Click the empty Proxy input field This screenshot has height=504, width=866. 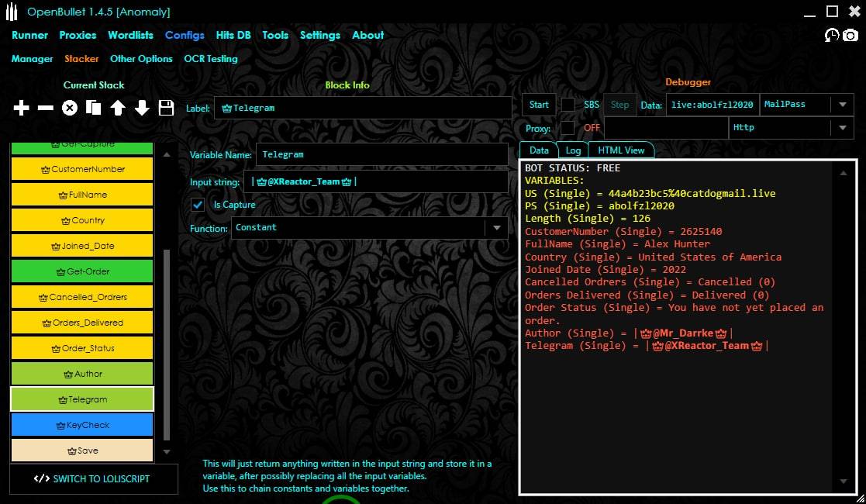coord(666,128)
